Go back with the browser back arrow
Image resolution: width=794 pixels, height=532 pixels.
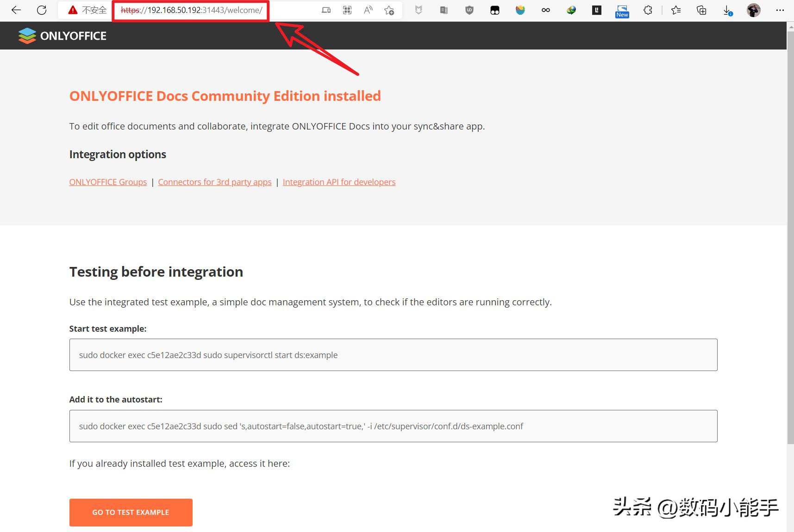tap(16, 10)
